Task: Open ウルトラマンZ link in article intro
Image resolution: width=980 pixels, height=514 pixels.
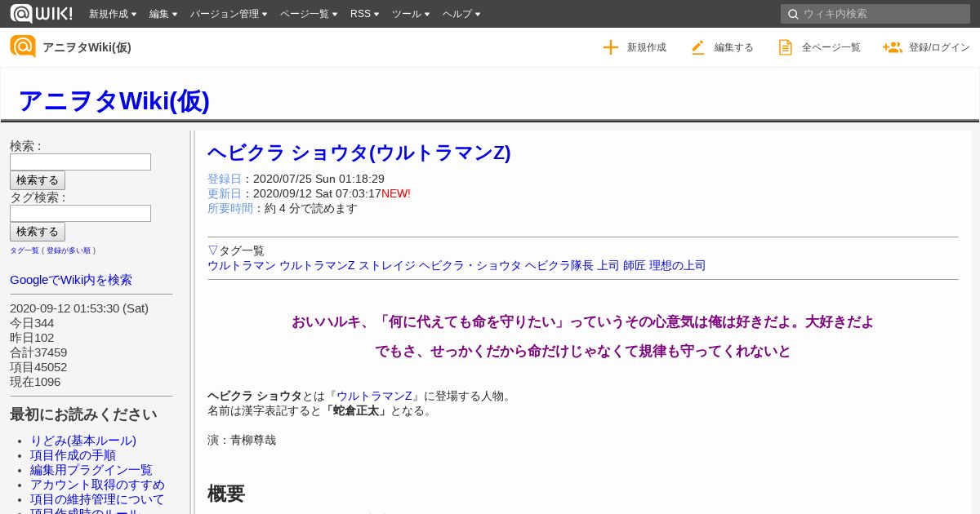Action: 374,396
